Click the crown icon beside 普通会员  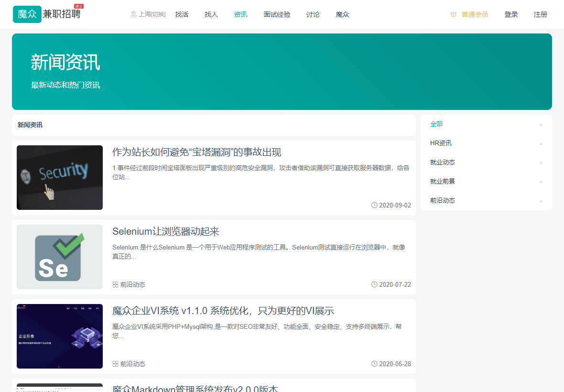pos(453,14)
